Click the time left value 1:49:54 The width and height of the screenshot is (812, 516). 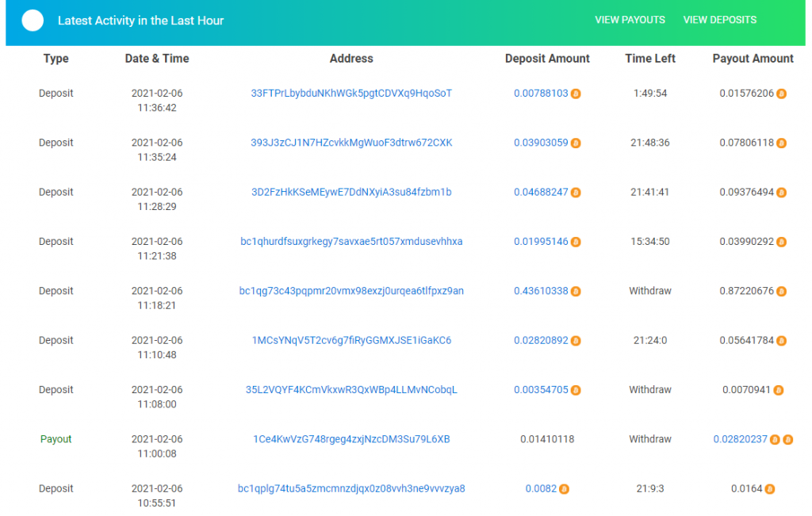(x=650, y=94)
